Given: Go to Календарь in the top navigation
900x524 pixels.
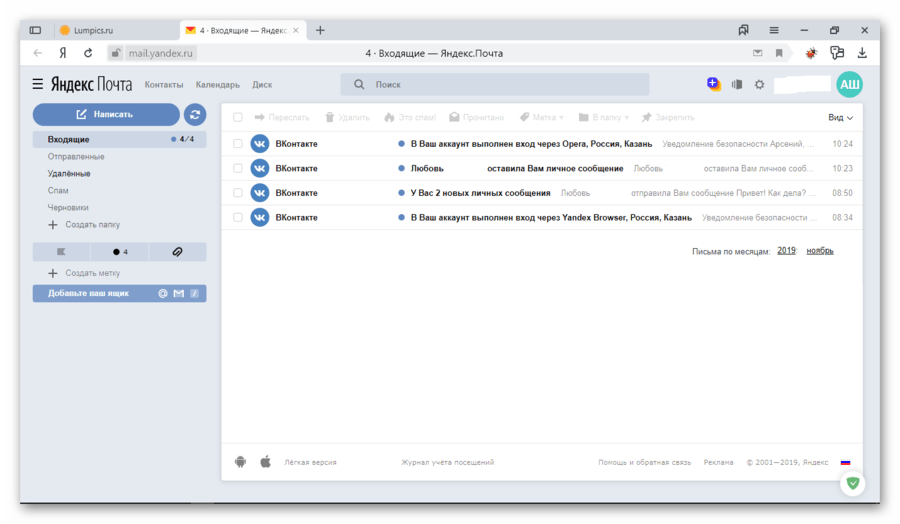Looking at the screenshot, I should click(218, 84).
